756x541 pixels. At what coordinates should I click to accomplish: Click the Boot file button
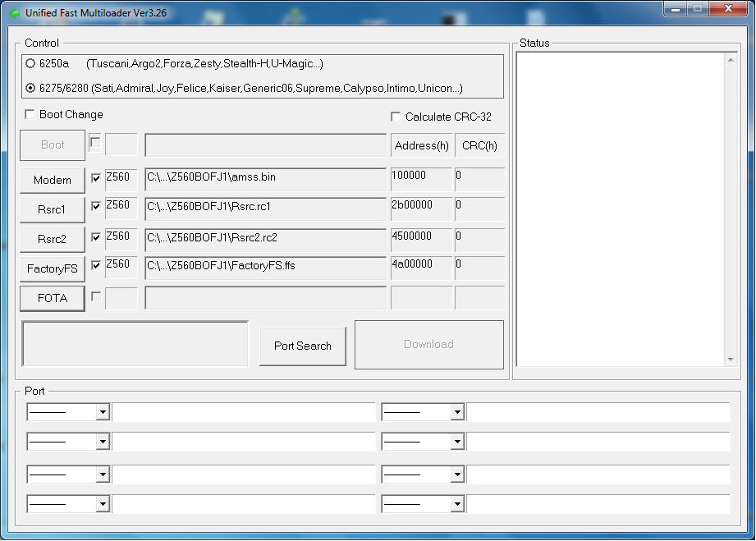(53, 144)
